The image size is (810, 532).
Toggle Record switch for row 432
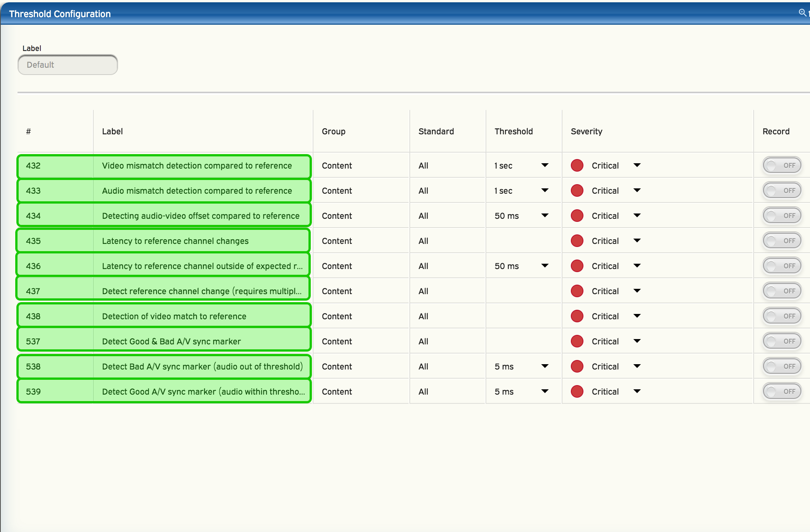tap(782, 166)
